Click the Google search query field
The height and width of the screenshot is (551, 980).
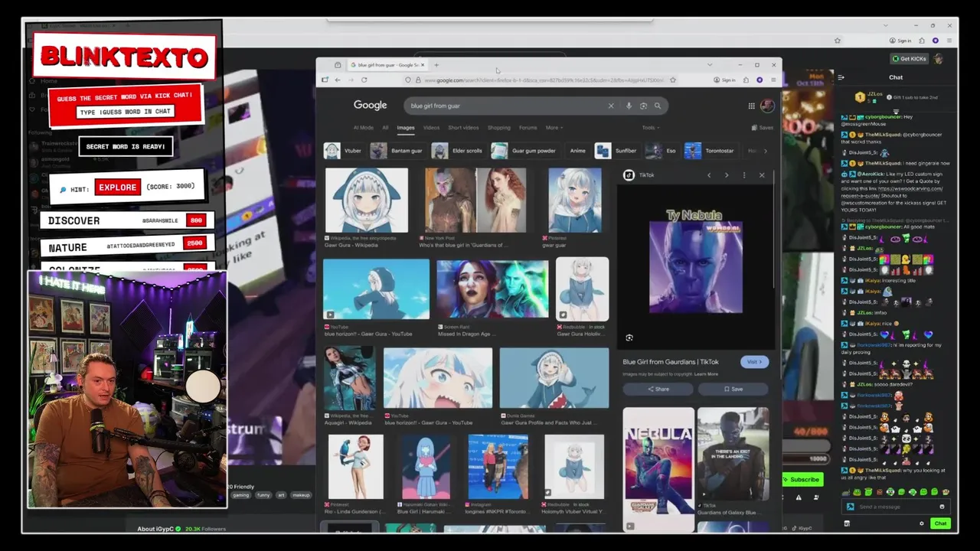coord(505,106)
